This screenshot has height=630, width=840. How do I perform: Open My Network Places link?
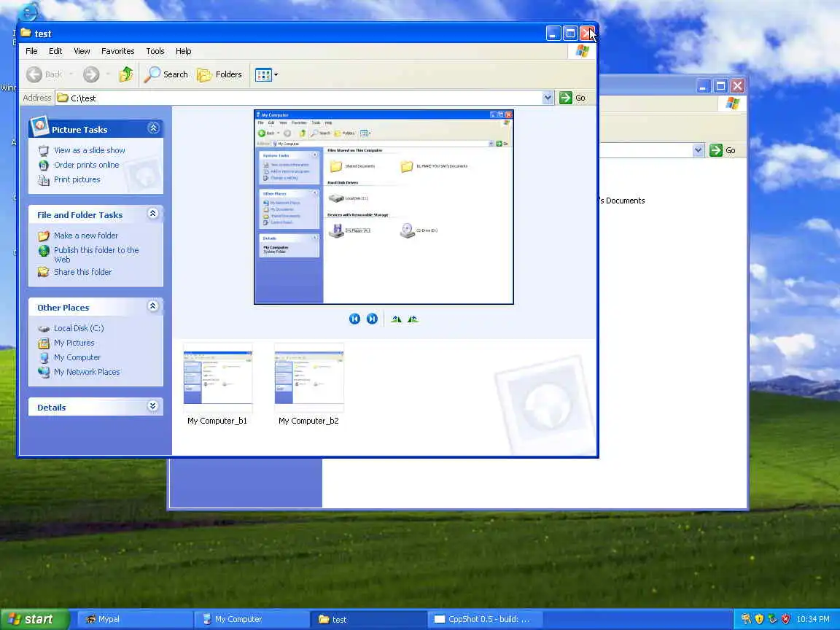point(87,372)
